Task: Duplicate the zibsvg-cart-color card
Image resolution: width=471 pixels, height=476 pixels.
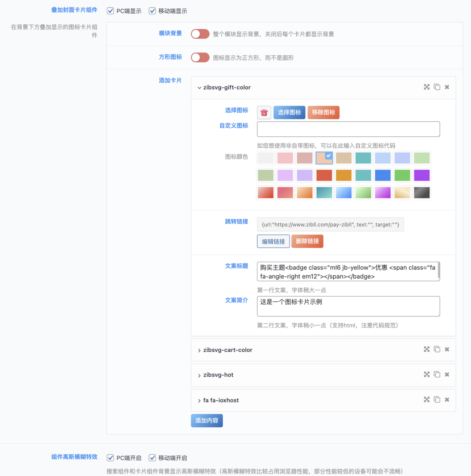Action: point(437,349)
